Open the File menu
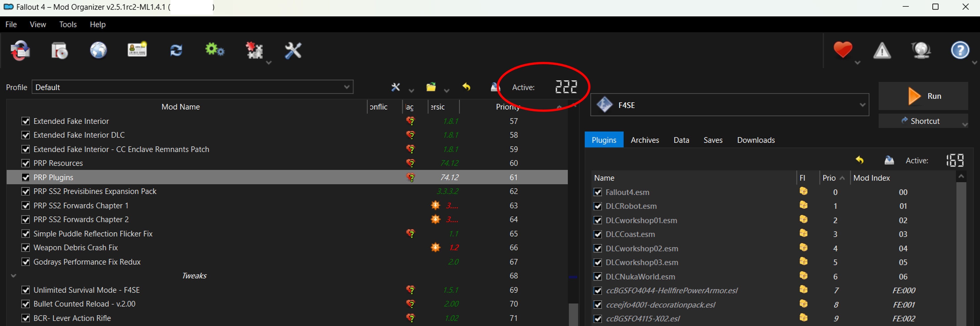Viewport: 980px width, 326px height. 11,24
